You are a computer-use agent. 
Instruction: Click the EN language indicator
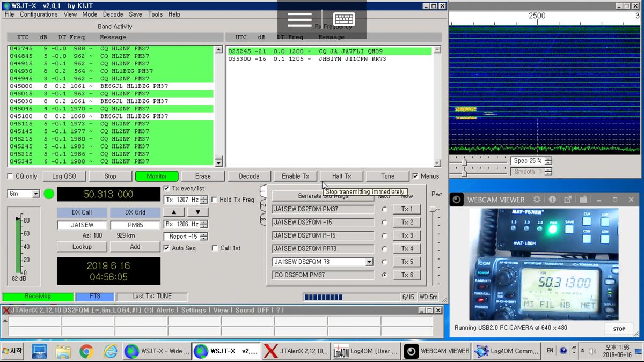point(550,351)
